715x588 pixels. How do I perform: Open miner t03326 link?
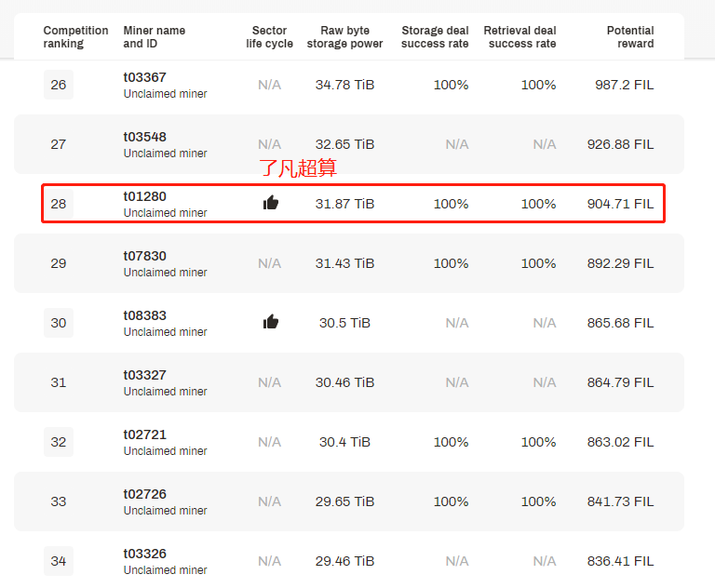pos(144,554)
